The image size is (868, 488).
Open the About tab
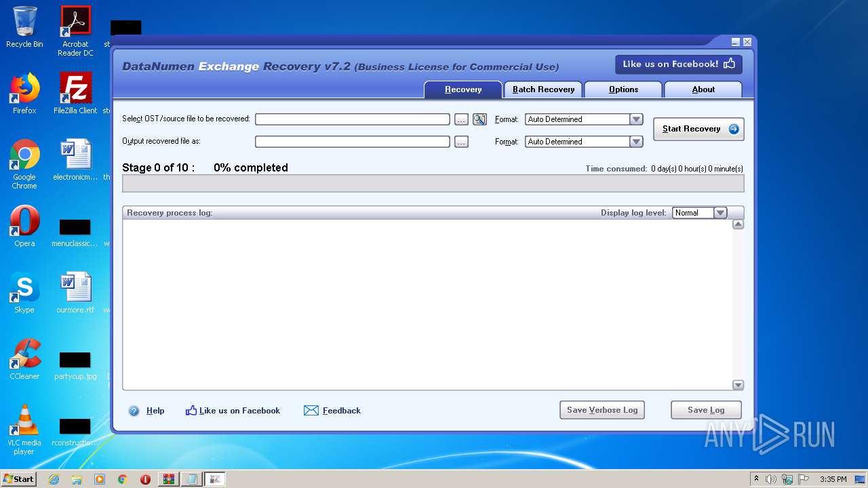point(703,89)
